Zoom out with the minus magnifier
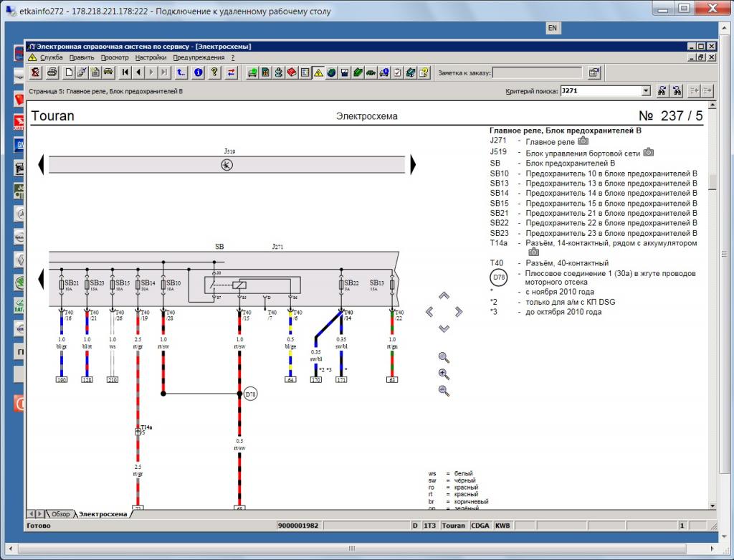 point(444,391)
